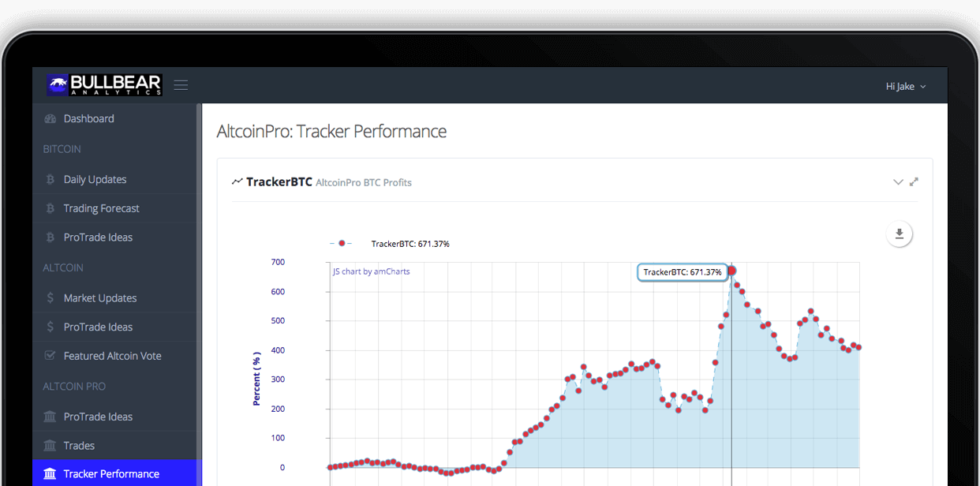Viewport: 980px width, 486px height.
Task: Open Altcoin ProTrade Ideas with dollar sign
Action: pyautogui.click(x=98, y=327)
